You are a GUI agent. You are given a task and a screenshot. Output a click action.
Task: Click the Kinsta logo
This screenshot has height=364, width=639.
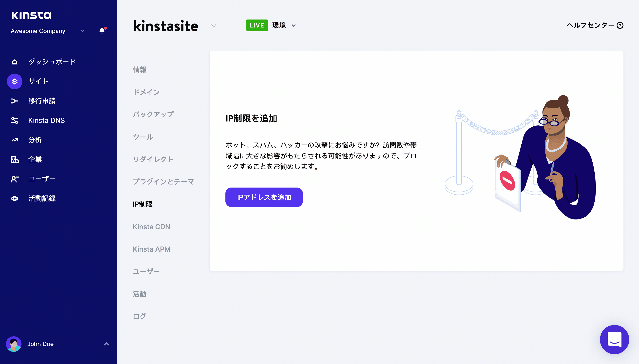click(x=31, y=15)
